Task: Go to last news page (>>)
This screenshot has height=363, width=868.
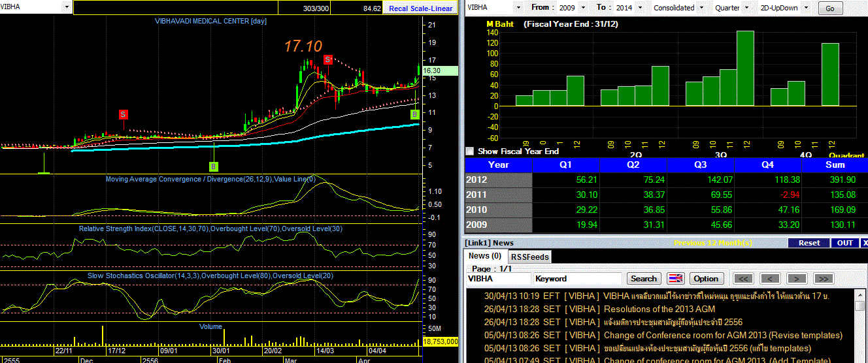Action: click(824, 278)
